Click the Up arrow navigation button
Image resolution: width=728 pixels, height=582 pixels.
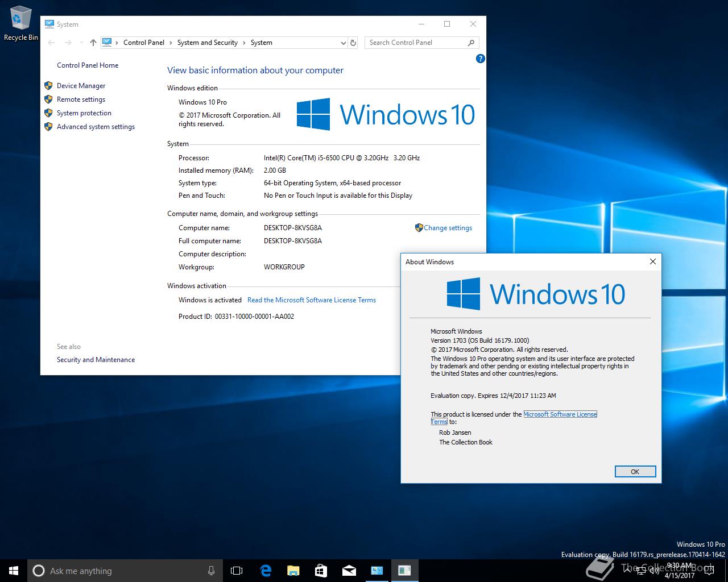pos(93,43)
